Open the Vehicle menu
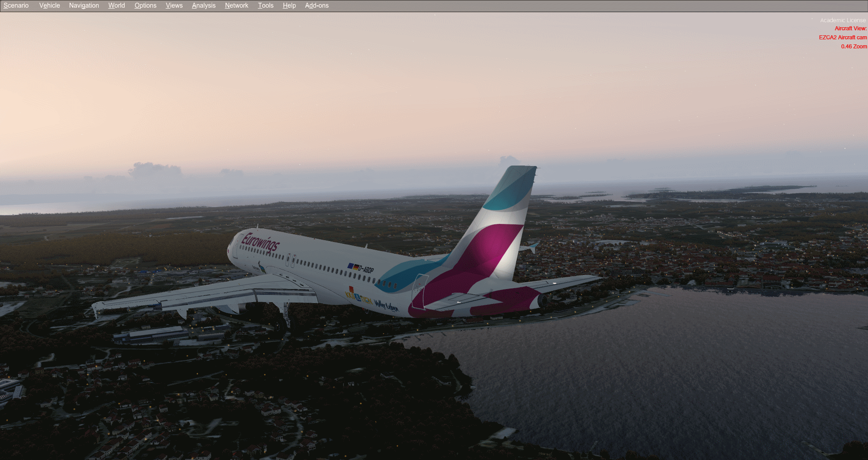 (x=49, y=5)
